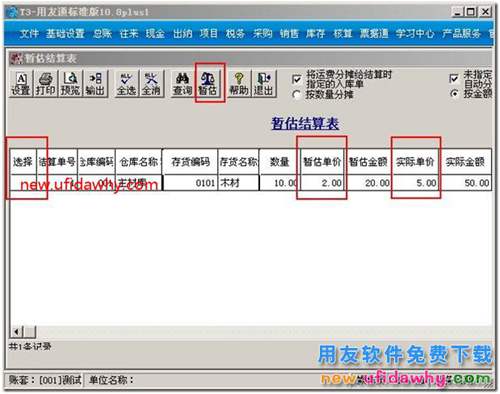
Task: Click the 结算单号 column header
Action: coord(57,162)
